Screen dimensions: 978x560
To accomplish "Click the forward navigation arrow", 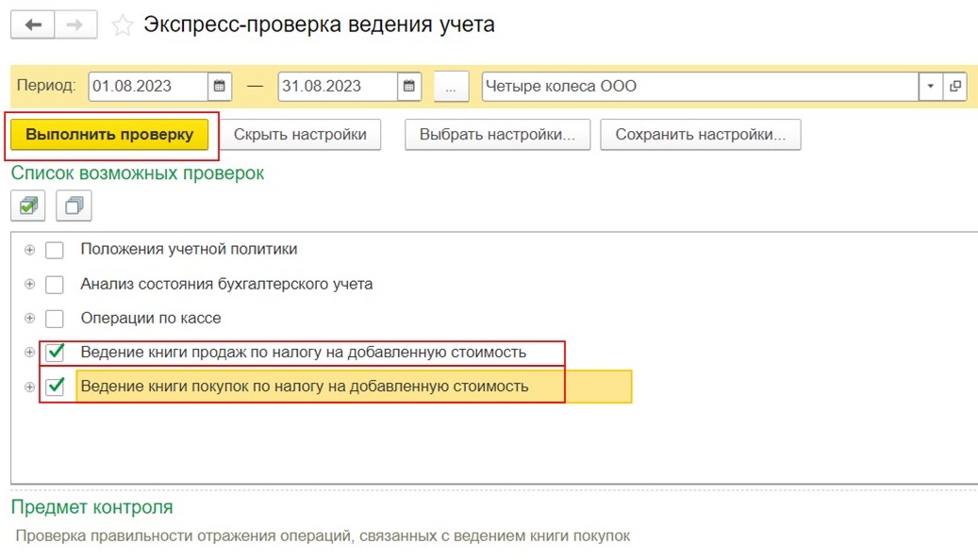I will coord(75,25).
